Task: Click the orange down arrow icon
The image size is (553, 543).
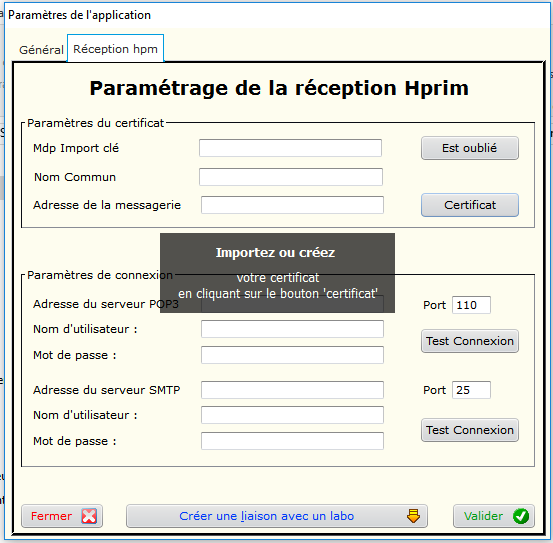Action: click(x=413, y=516)
